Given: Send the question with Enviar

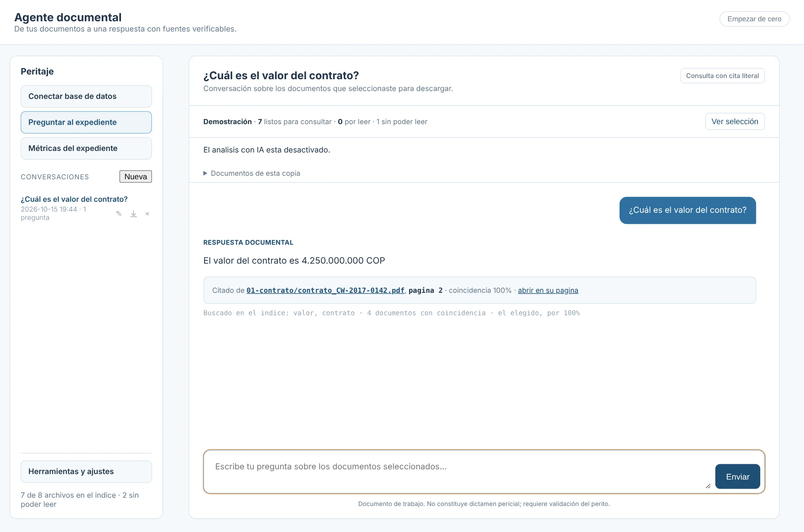Looking at the screenshot, I should [738, 476].
